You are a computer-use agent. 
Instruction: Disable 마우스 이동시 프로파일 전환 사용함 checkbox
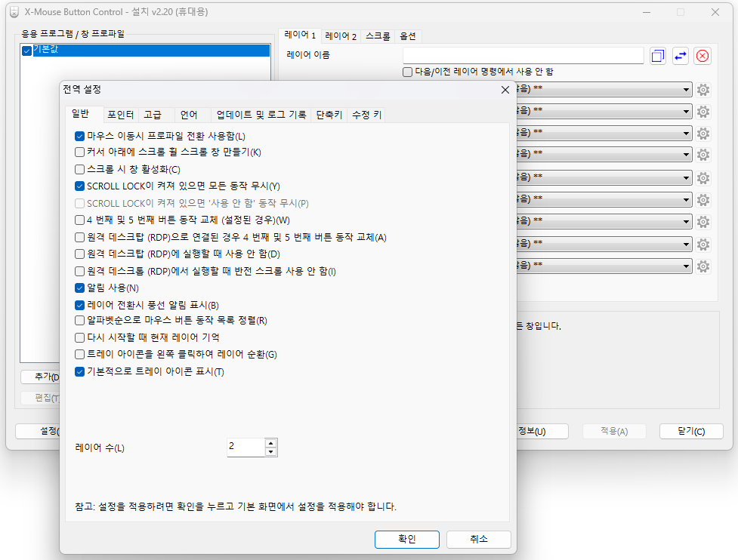pos(79,137)
